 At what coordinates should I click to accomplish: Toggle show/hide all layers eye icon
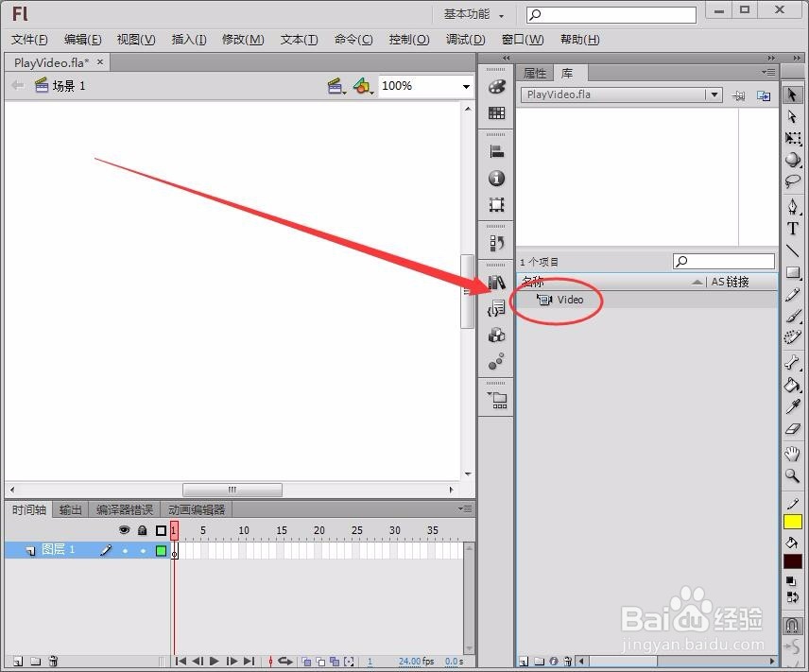click(x=125, y=530)
